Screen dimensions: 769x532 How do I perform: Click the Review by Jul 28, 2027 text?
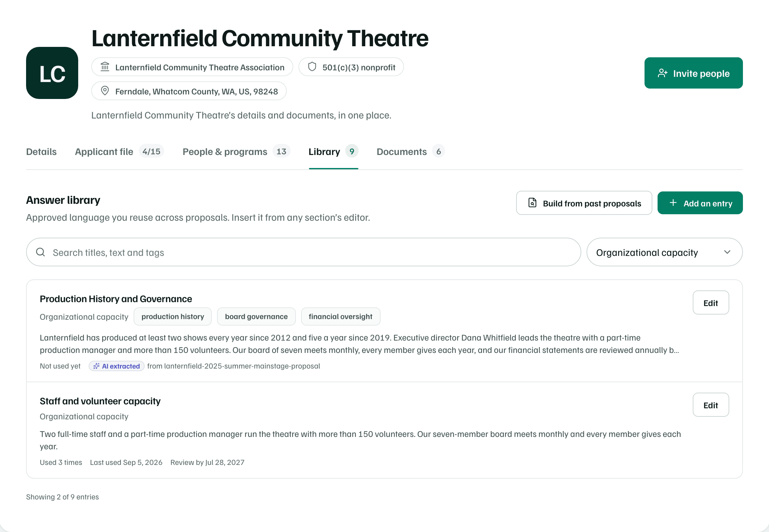click(x=208, y=463)
